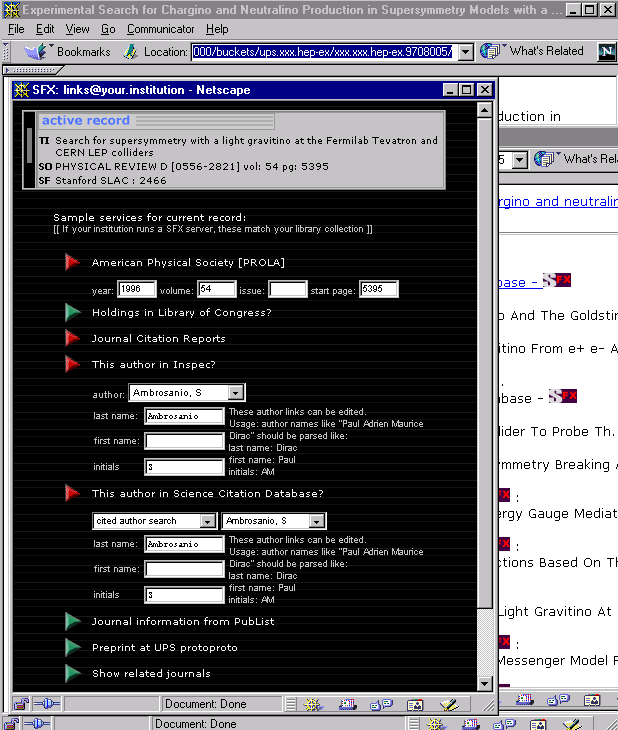Open Mailbox icon in the SFX component bar
618x730 pixels.
click(x=347, y=705)
